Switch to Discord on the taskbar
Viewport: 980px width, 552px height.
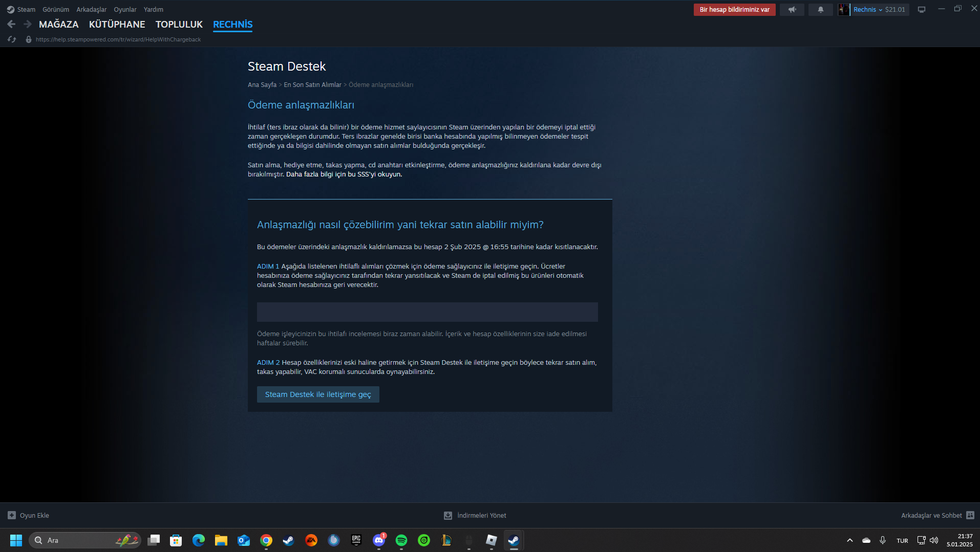click(x=379, y=540)
